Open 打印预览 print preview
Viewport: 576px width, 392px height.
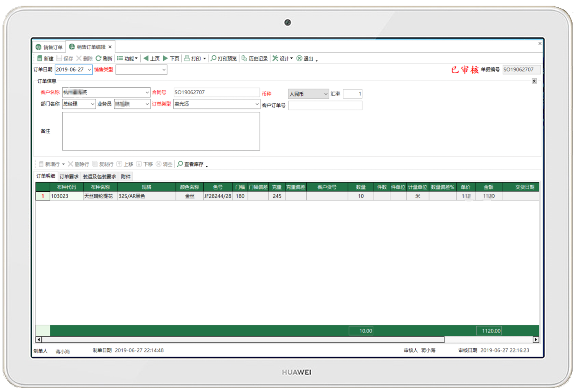click(224, 58)
